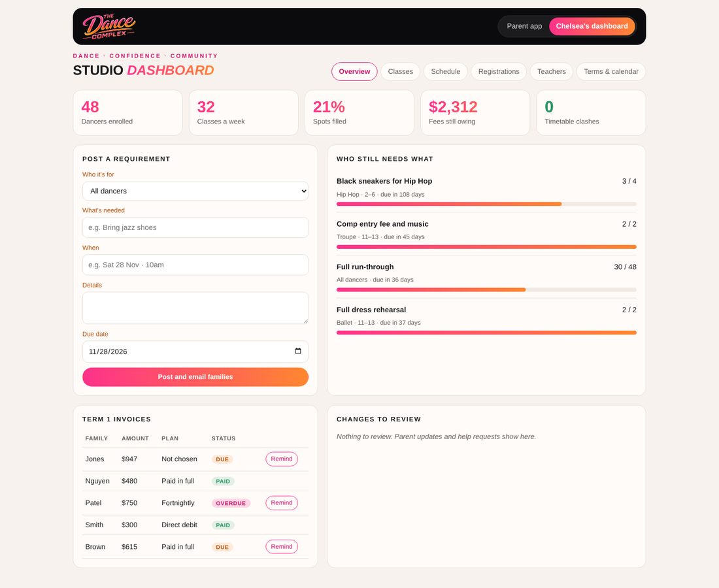
Task: Click 'All dancers · due in 36 days'
Action: click(x=375, y=280)
